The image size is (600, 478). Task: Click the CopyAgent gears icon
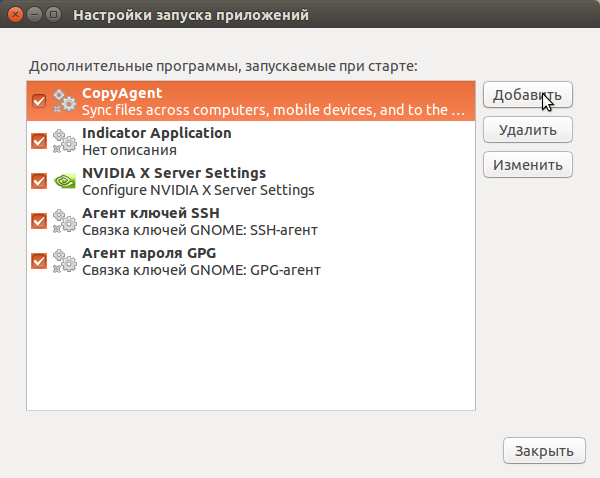[65, 101]
